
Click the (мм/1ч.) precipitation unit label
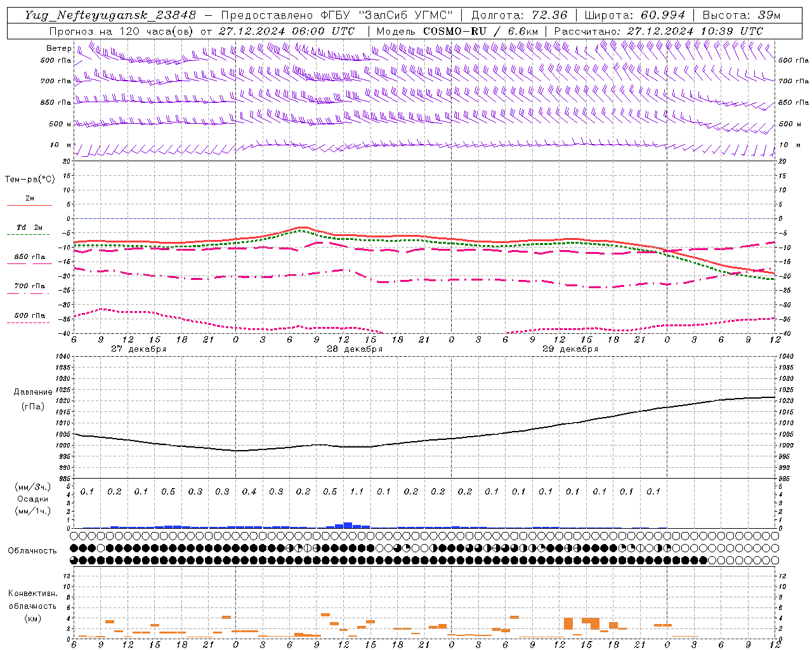coord(32,511)
